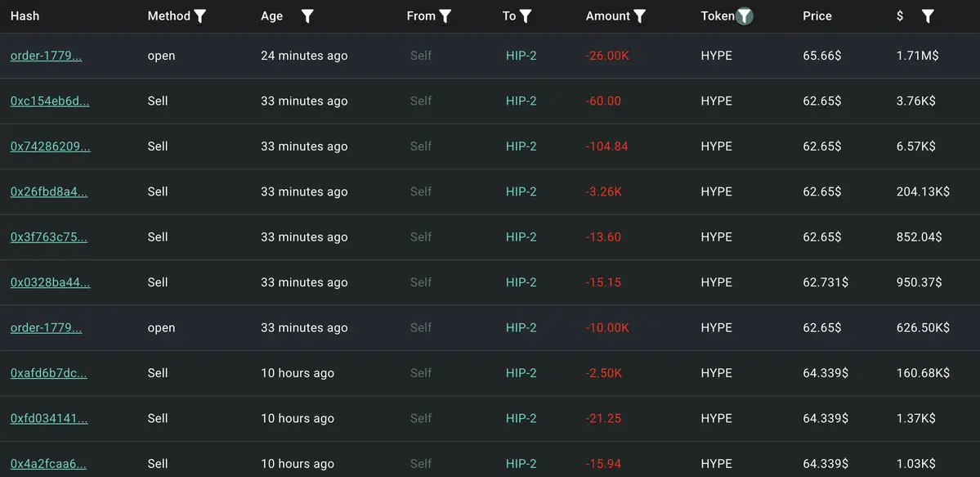Open transaction hash 0x74286209
The image size is (980, 477).
coord(51,146)
